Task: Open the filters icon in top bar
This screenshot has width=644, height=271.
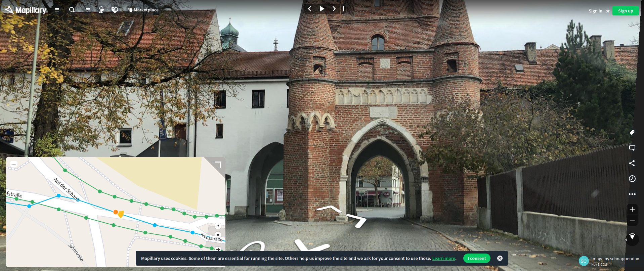Action: [88, 10]
